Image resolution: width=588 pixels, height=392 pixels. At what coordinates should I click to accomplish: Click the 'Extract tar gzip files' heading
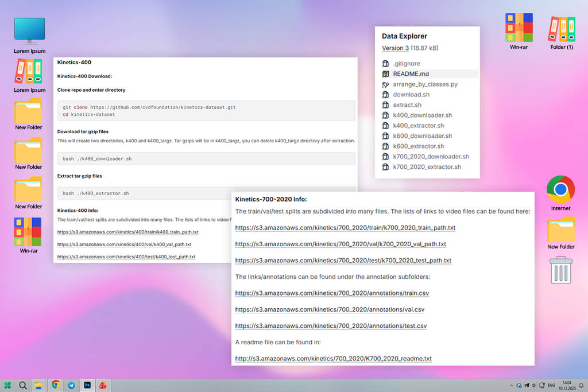click(x=79, y=176)
